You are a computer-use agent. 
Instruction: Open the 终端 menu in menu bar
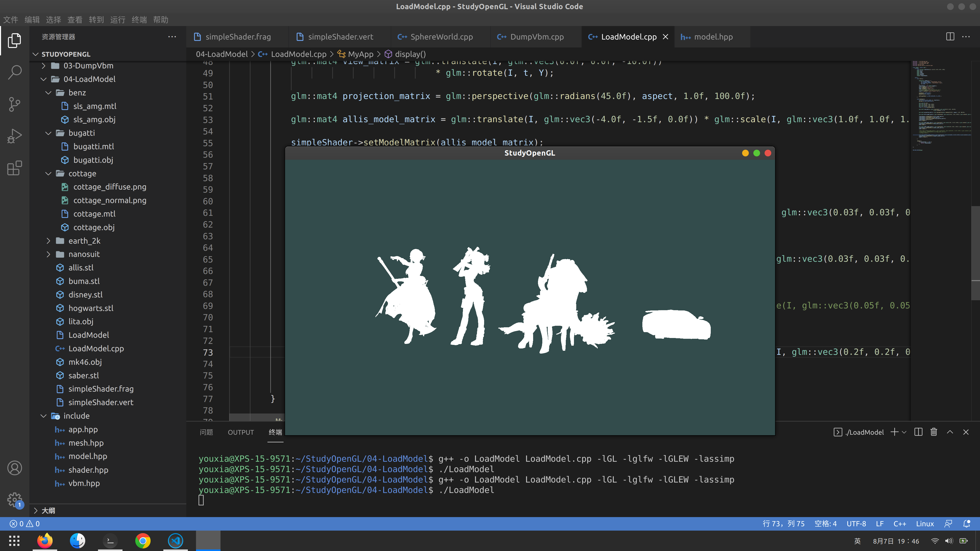(x=139, y=19)
